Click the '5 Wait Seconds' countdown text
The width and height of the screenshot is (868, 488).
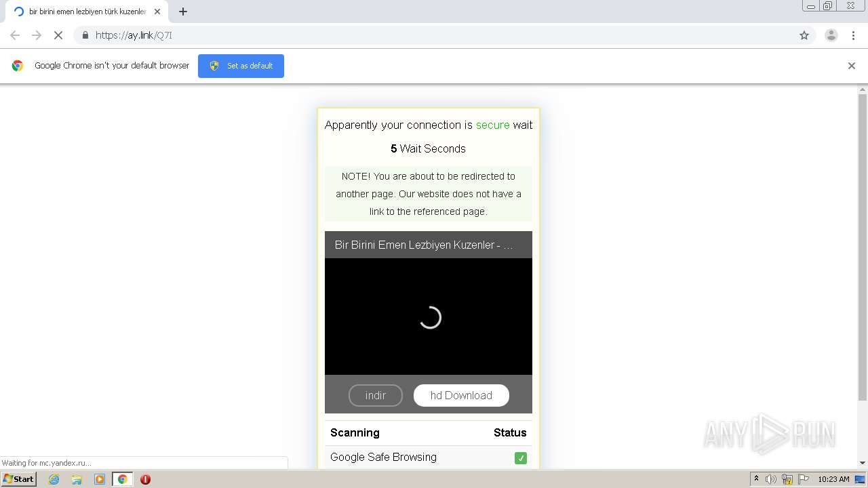pyautogui.click(x=429, y=148)
